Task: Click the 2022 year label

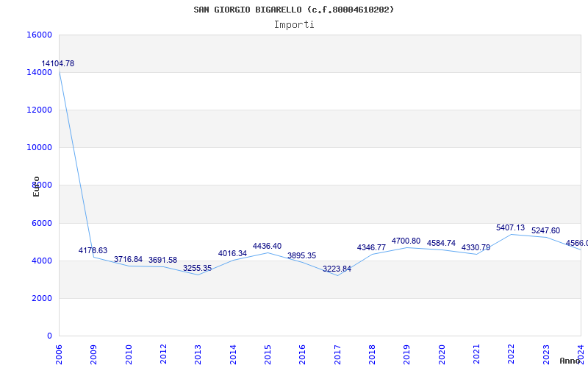Action: pos(512,354)
